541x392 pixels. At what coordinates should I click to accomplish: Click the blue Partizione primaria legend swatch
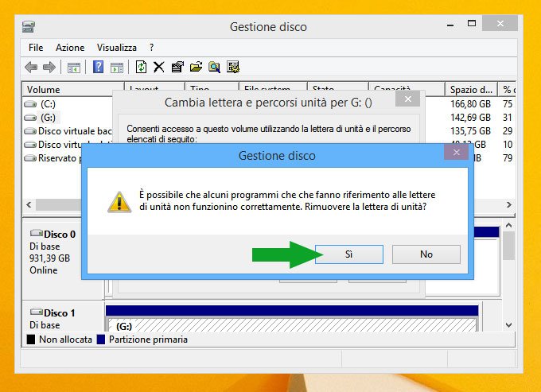point(101,340)
